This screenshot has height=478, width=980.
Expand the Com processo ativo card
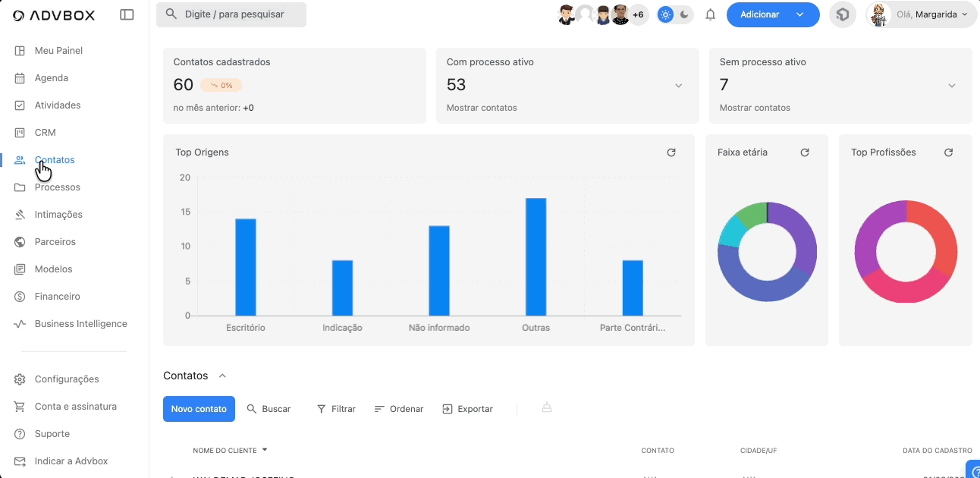678,86
